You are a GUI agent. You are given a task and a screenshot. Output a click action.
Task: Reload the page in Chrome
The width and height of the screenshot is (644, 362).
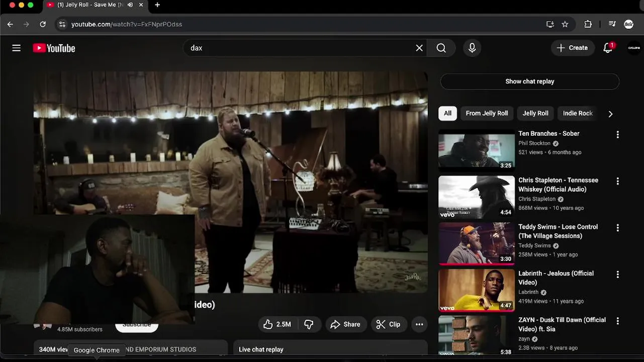(43, 24)
